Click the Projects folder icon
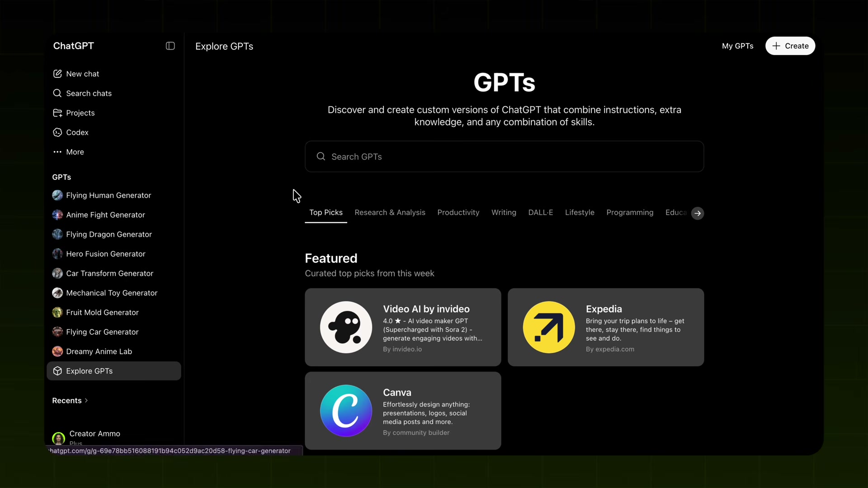 click(57, 113)
